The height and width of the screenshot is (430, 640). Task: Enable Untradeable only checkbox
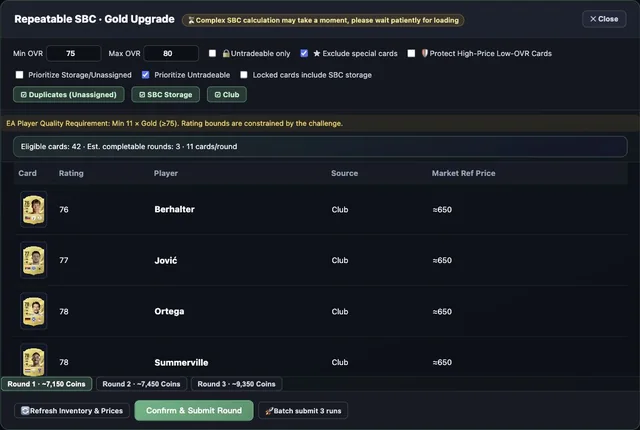tap(212, 53)
